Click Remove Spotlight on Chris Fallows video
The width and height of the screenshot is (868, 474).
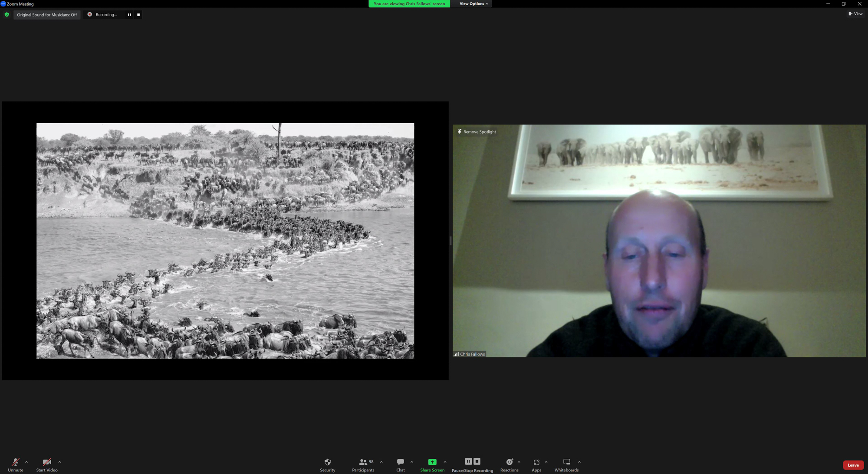click(477, 132)
